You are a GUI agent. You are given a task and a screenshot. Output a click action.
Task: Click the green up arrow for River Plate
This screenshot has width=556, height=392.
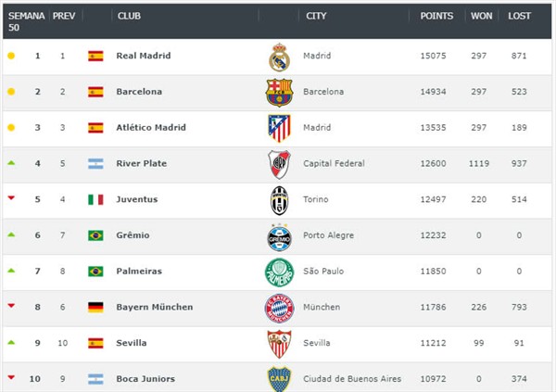click(11, 163)
